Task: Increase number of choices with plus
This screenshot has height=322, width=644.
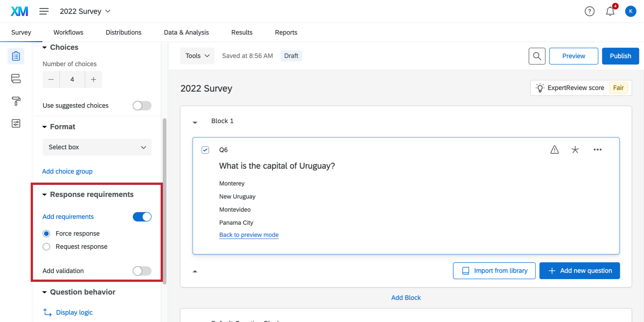Action: coord(94,80)
